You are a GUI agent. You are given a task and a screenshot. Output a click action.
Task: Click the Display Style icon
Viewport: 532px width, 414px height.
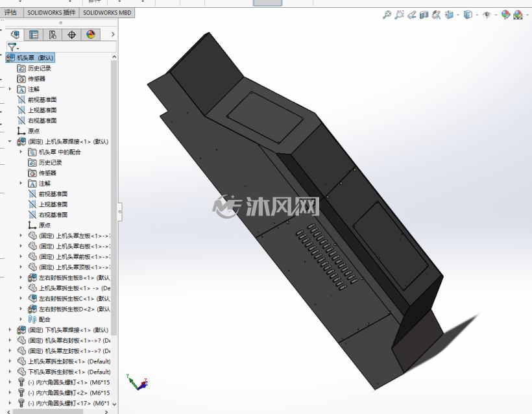468,15
